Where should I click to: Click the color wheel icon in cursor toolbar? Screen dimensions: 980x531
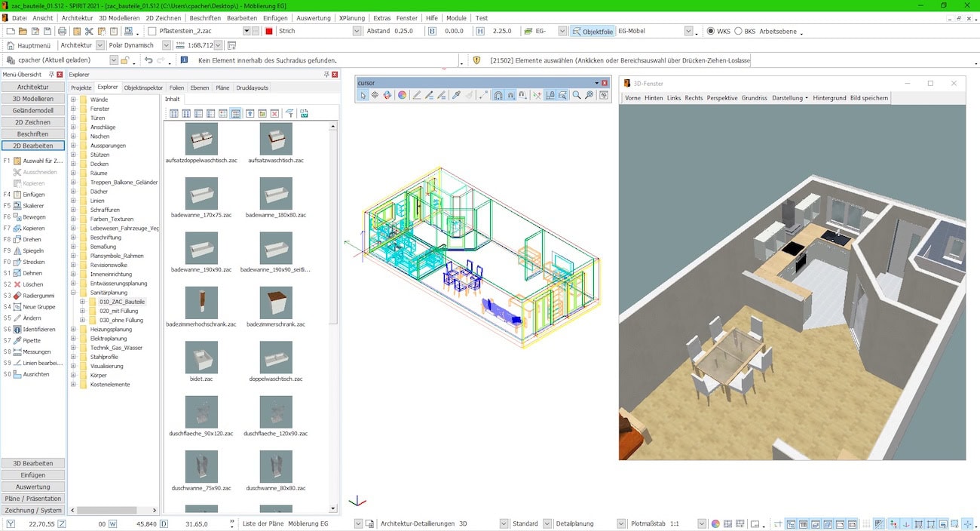click(x=402, y=95)
